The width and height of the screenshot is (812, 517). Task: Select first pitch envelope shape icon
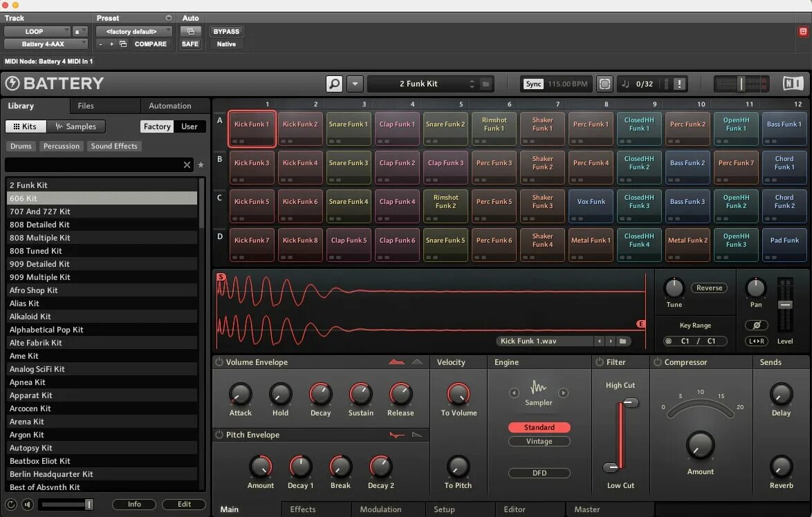point(397,435)
